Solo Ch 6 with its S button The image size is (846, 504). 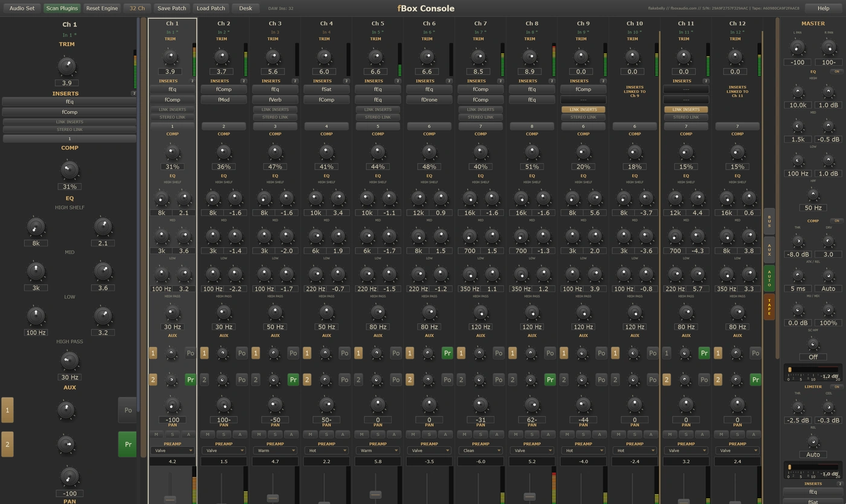pyautogui.click(x=429, y=434)
